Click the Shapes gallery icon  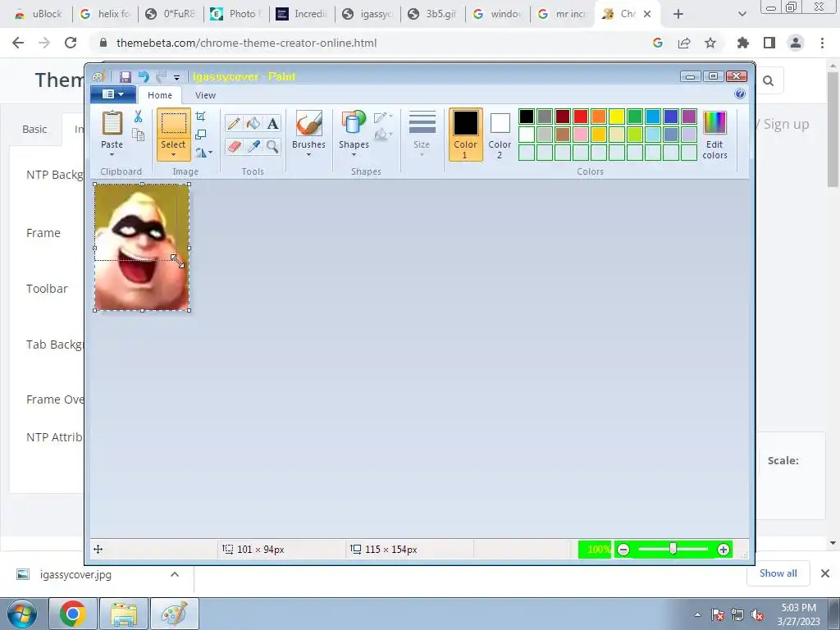coord(354,123)
